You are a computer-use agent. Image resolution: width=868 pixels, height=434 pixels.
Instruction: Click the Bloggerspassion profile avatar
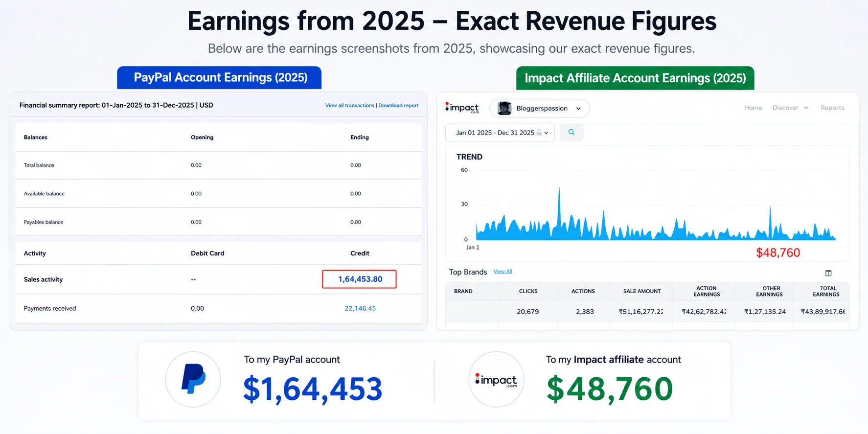coord(504,108)
